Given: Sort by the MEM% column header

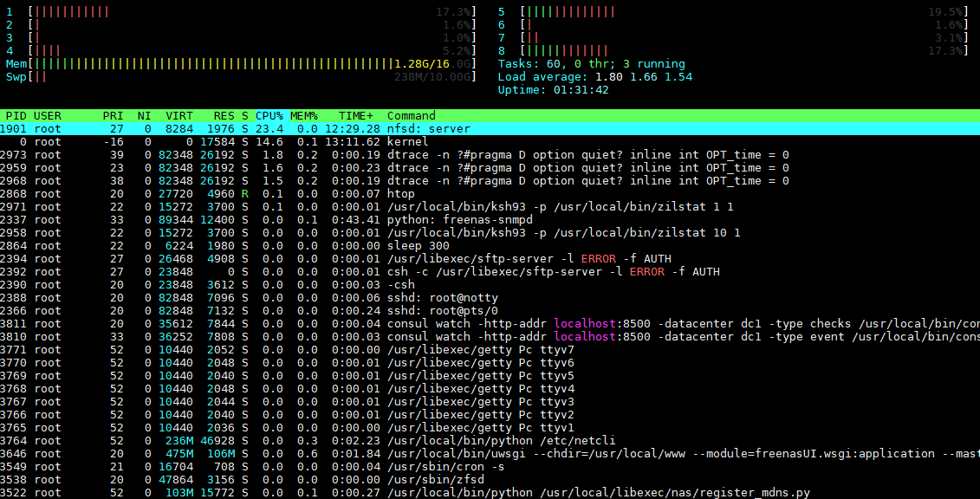Looking at the screenshot, I should pyautogui.click(x=304, y=115).
